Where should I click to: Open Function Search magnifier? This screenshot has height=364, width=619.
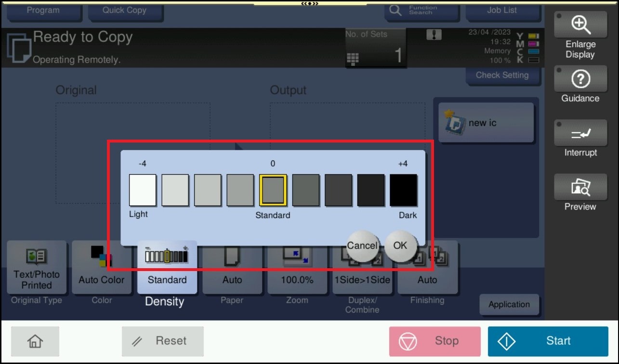pos(395,11)
